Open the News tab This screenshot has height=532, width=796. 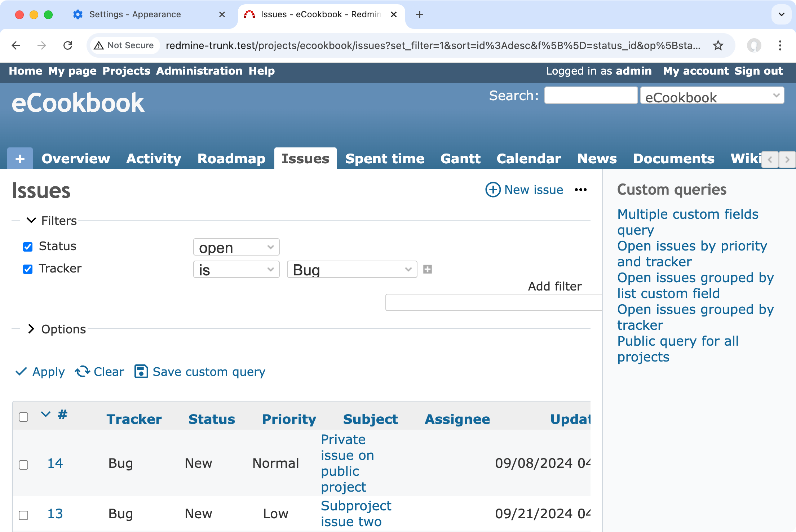tap(597, 159)
